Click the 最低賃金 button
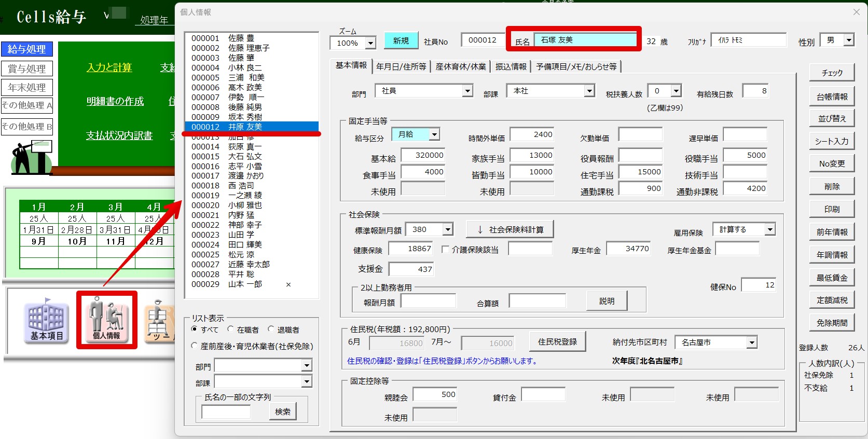The image size is (868, 439). coord(832,278)
